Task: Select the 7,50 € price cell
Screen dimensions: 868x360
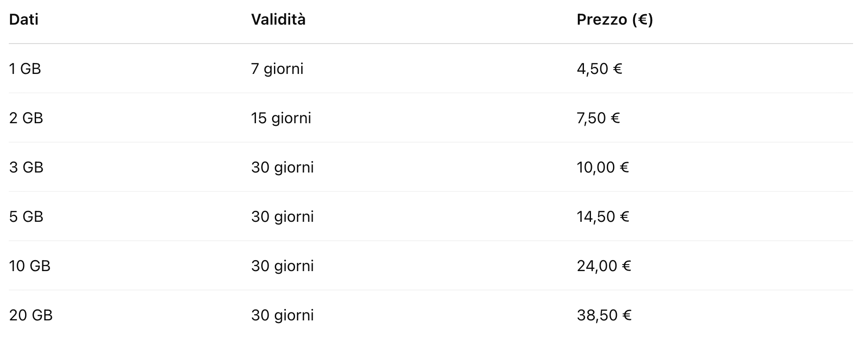Action: (598, 118)
